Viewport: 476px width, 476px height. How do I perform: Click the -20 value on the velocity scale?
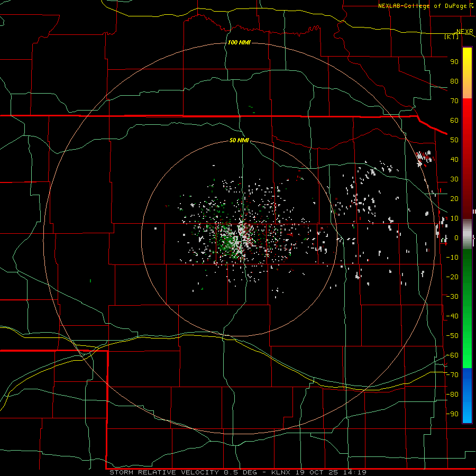coord(452,277)
